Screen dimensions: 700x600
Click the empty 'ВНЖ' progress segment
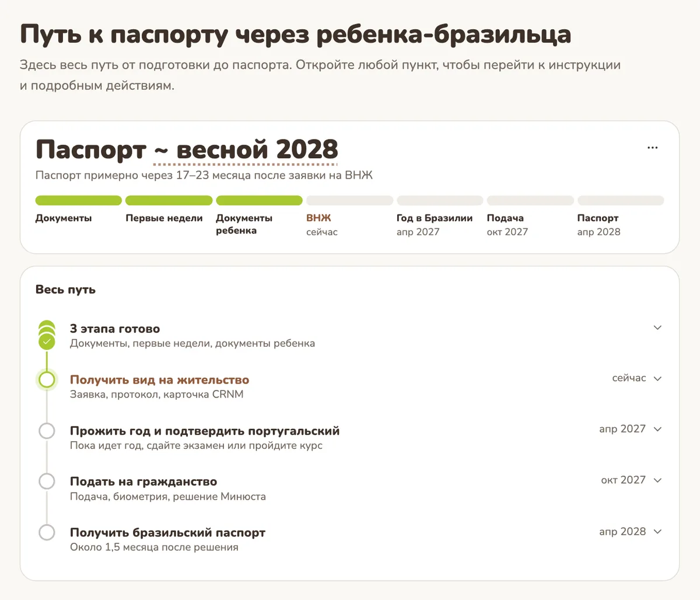[349, 200]
